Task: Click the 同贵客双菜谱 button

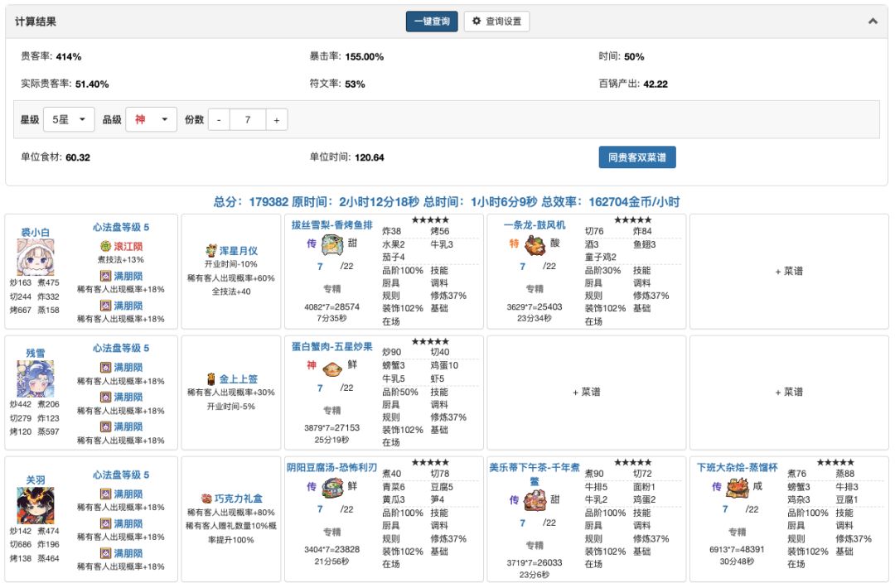Action: coord(637,157)
